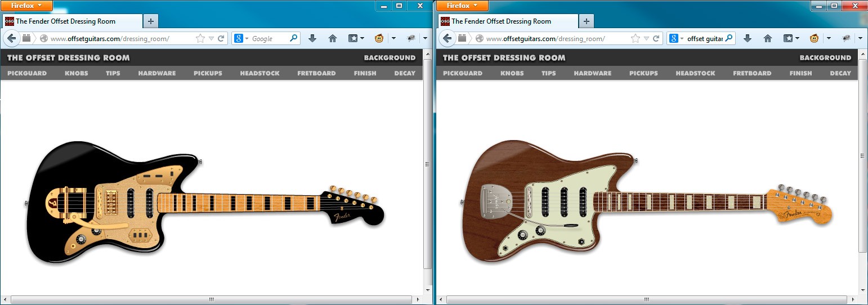Open URL history dropdown arrow in left window
The height and width of the screenshot is (305, 868).
pyautogui.click(x=211, y=39)
